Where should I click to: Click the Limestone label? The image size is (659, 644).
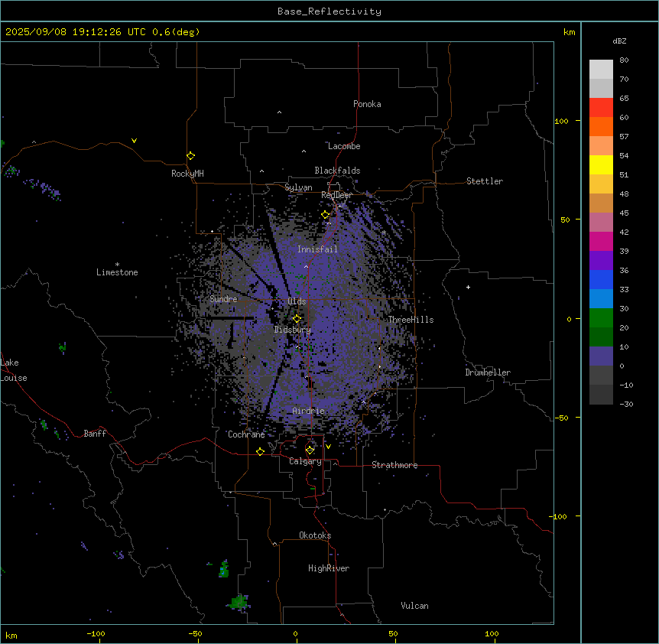tap(117, 272)
